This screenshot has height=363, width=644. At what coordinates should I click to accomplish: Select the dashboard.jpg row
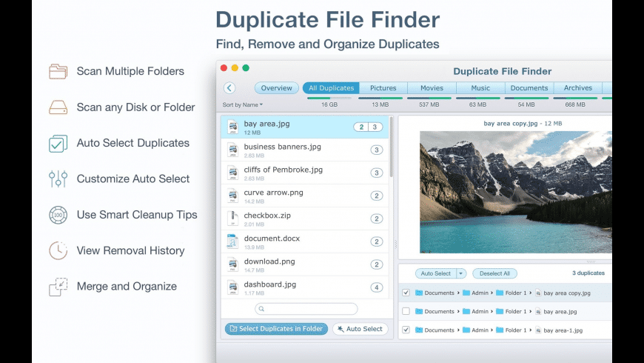click(x=304, y=287)
